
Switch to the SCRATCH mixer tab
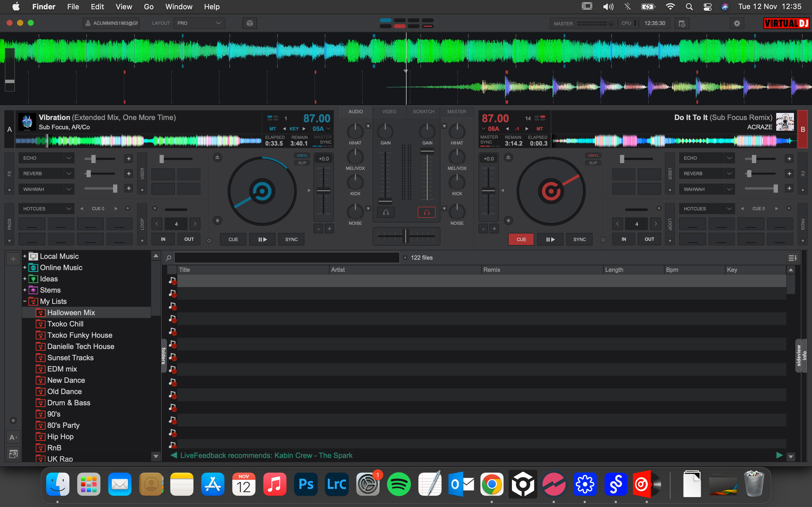(423, 112)
